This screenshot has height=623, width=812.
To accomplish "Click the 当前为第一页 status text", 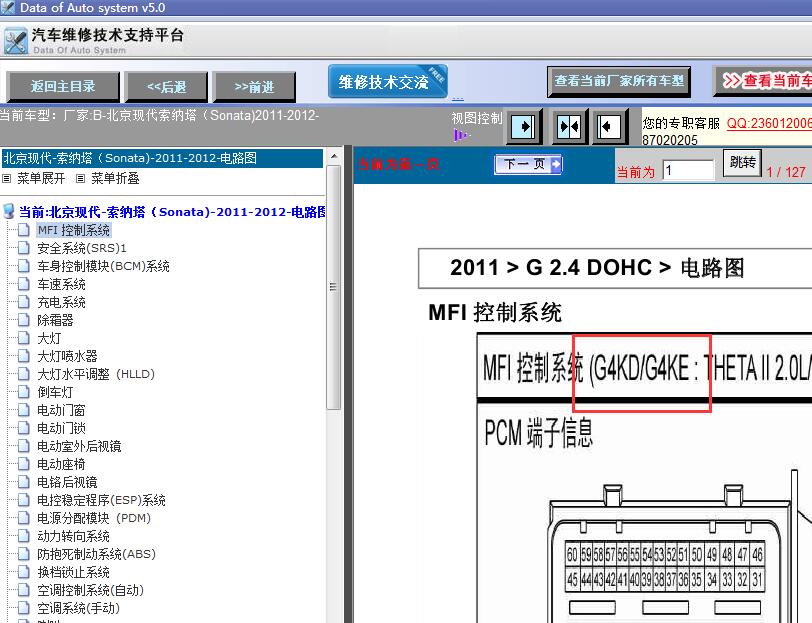I will tap(398, 164).
